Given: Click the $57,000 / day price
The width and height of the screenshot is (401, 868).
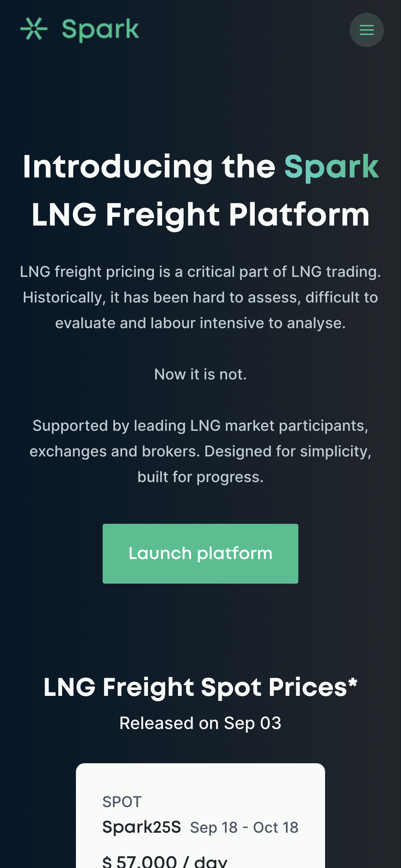Looking at the screenshot, I should (165, 862).
